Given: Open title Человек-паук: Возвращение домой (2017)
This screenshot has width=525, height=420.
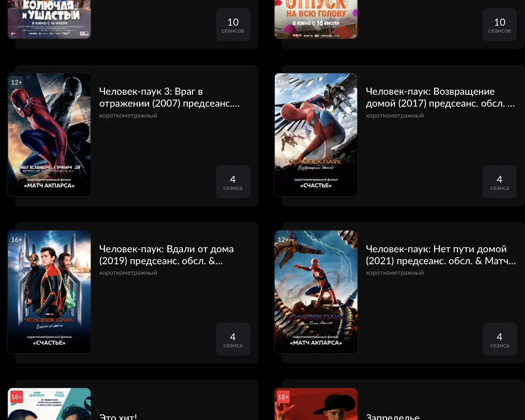Looking at the screenshot, I should tap(440, 97).
